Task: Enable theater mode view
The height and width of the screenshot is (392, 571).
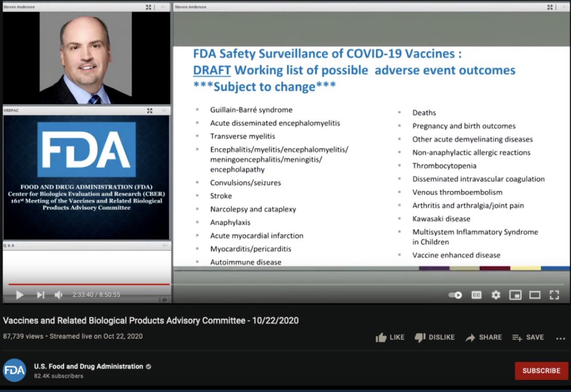Action: point(535,295)
